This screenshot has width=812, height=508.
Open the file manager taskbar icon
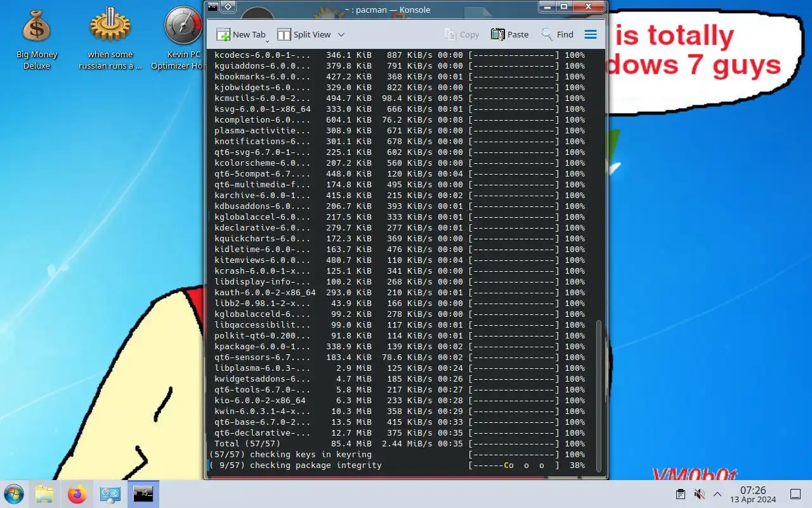[44, 494]
